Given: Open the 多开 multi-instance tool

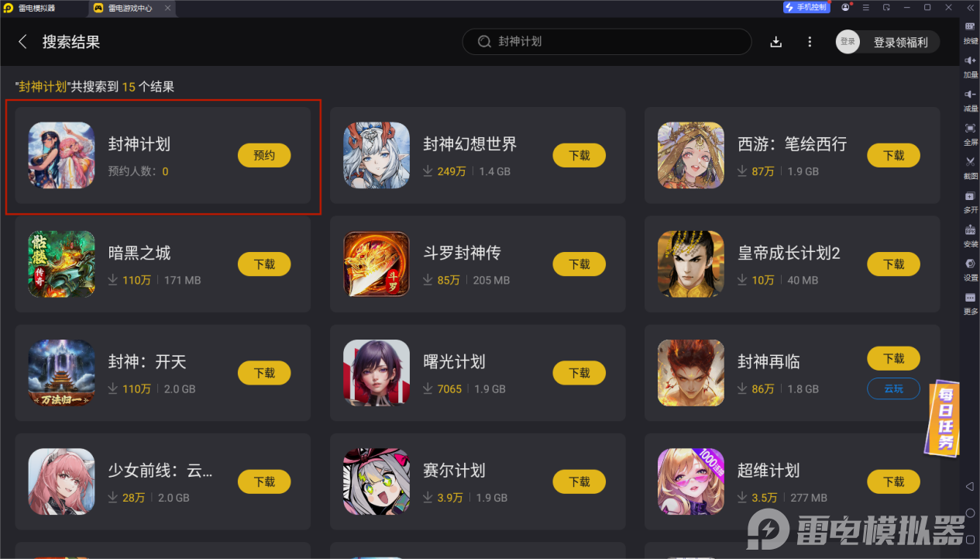Looking at the screenshot, I should coord(970,201).
